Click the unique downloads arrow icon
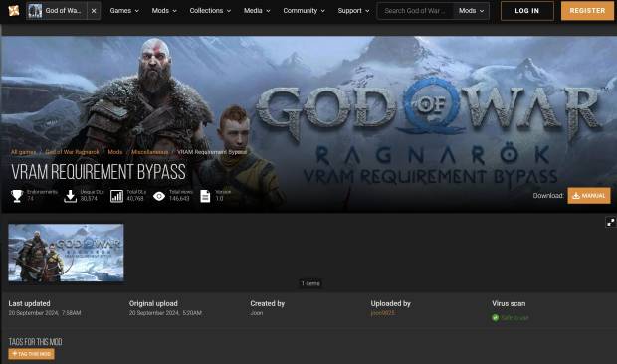Image resolution: width=617 pixels, height=364 pixels. click(x=70, y=196)
